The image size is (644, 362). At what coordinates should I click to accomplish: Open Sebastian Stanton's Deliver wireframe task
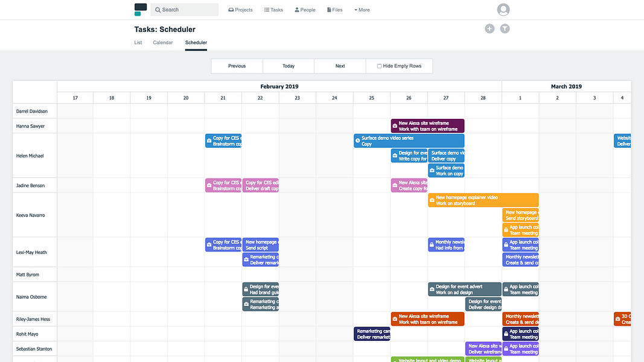pos(483,349)
